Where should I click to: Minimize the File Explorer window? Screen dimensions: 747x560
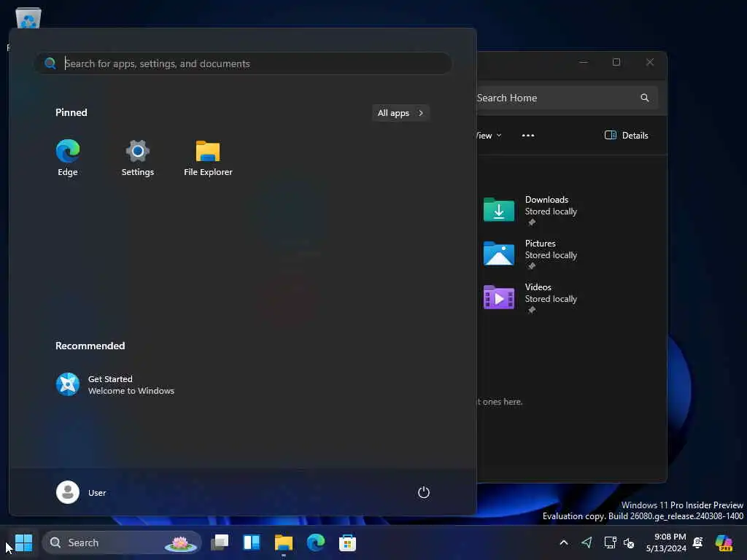pos(583,62)
